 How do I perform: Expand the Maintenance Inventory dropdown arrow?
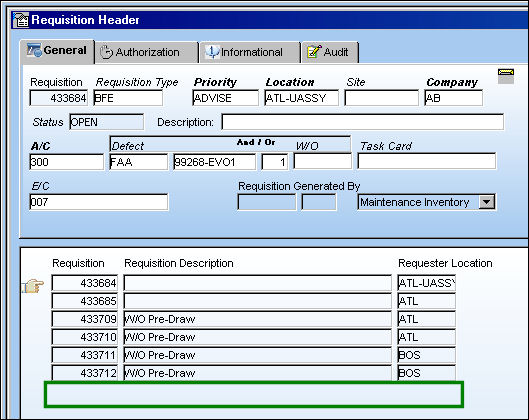(x=486, y=202)
